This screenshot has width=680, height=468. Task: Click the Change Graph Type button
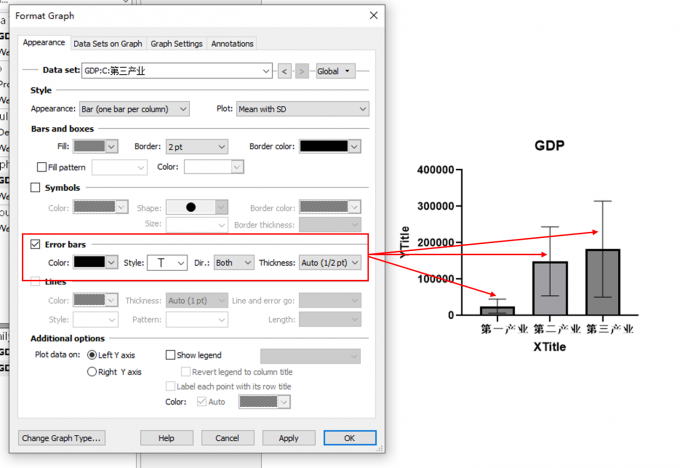coord(62,438)
